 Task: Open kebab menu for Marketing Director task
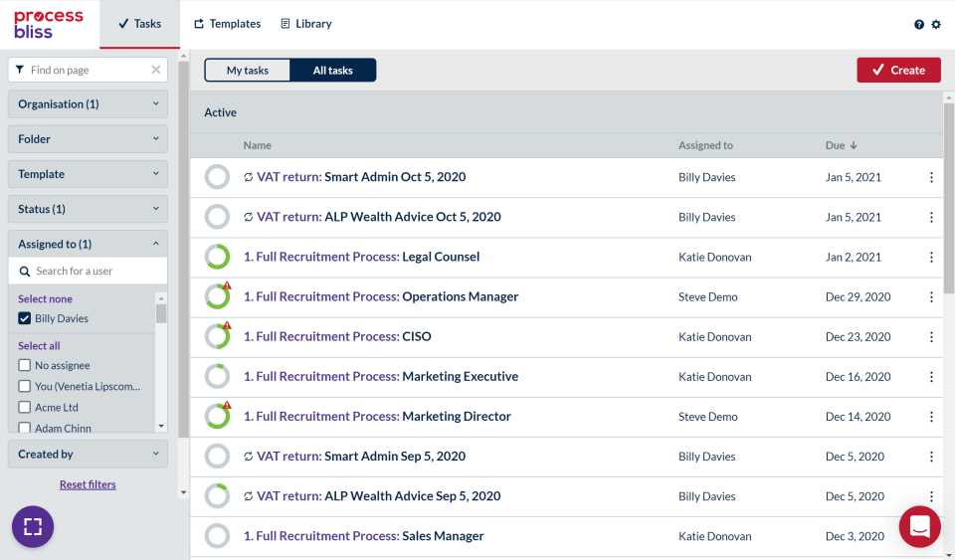click(x=931, y=417)
